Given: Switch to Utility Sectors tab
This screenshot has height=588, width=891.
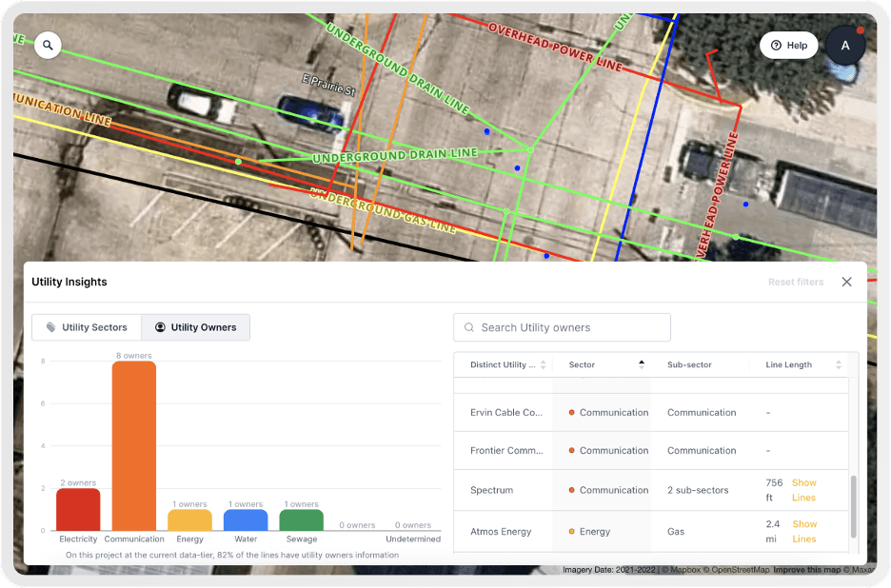Looking at the screenshot, I should [87, 327].
